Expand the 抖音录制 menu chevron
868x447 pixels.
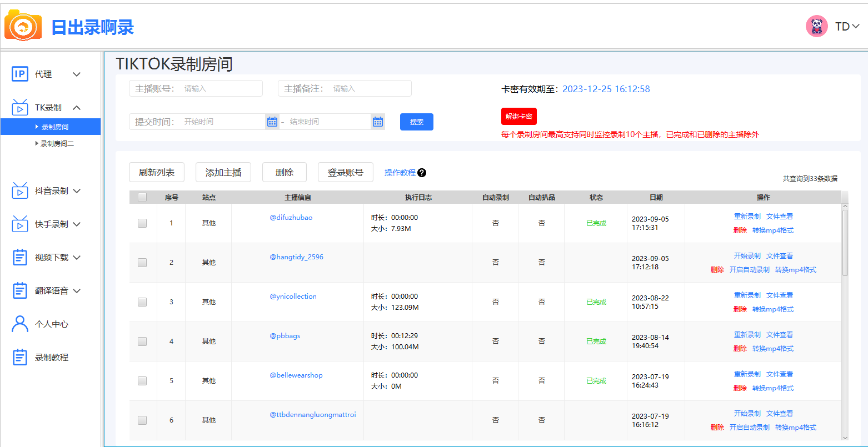(x=77, y=190)
